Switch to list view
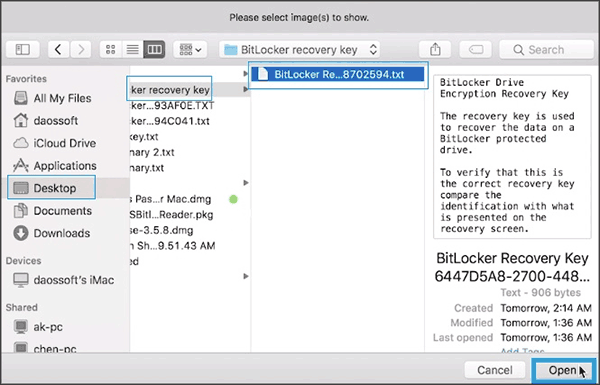Image resolution: width=600 pixels, height=385 pixels. point(132,49)
